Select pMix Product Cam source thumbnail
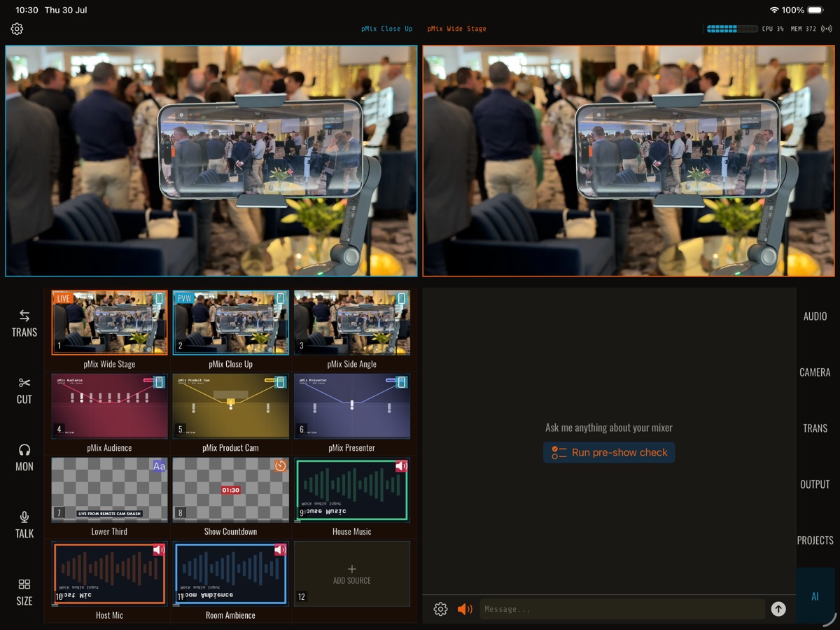 (230, 407)
